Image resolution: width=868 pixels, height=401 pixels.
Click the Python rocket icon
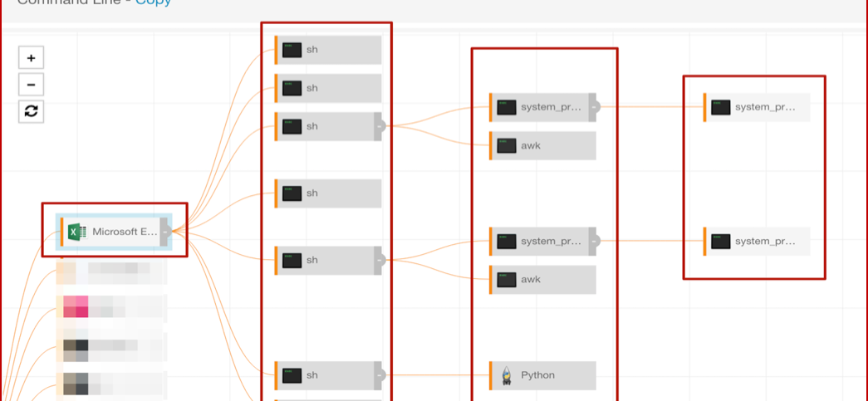(x=507, y=375)
